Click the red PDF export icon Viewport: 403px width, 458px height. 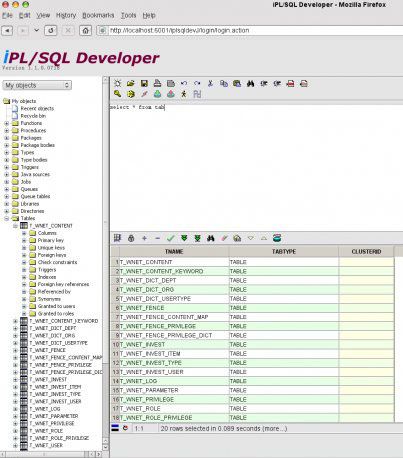pos(290,83)
